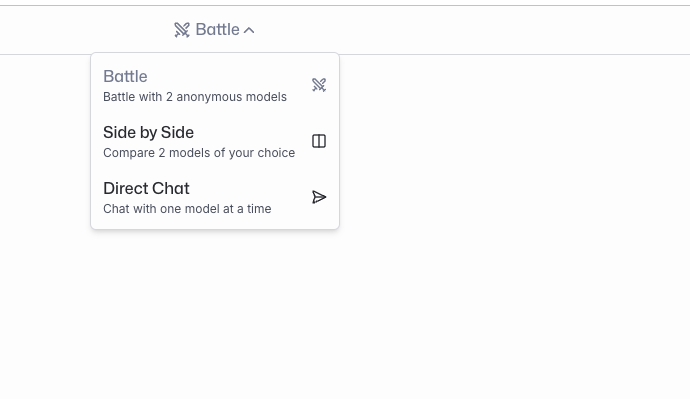Click split-columns icon beside Side by Side
The height and width of the screenshot is (399, 690).
[319, 141]
